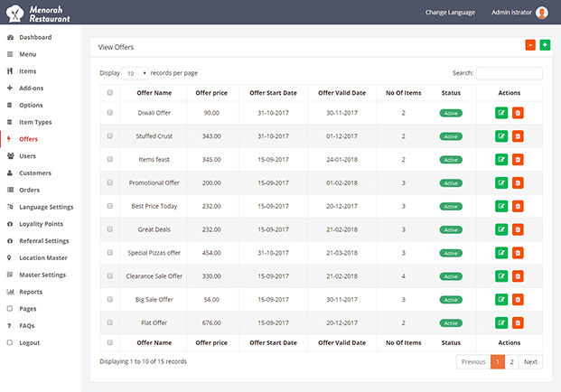Delete the Promotional Offer row
Image resolution: width=561 pixels, height=392 pixels.
point(518,182)
